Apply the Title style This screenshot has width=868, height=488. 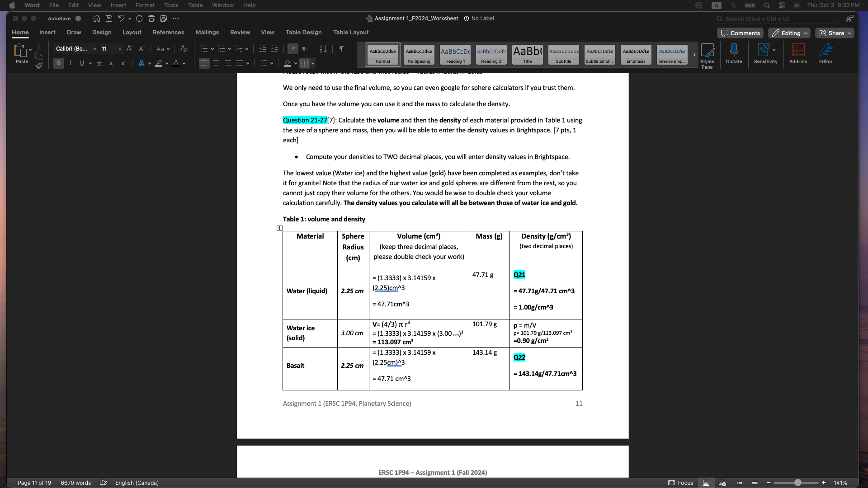pyautogui.click(x=527, y=55)
